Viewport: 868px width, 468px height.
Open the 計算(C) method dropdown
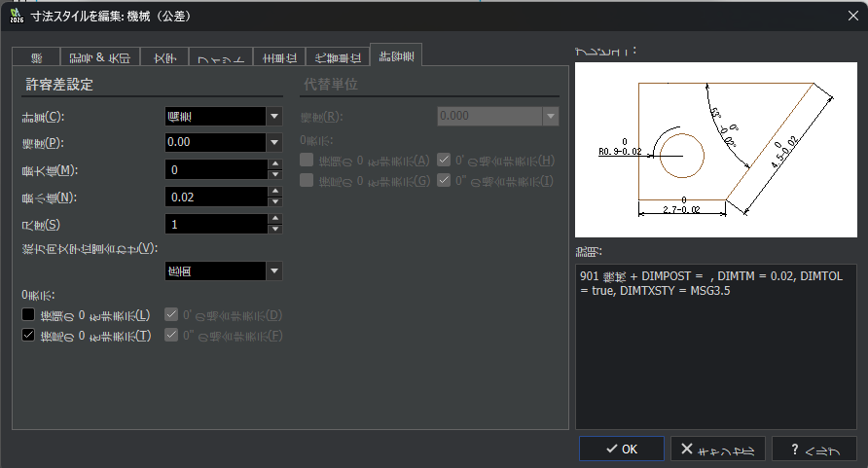point(274,117)
